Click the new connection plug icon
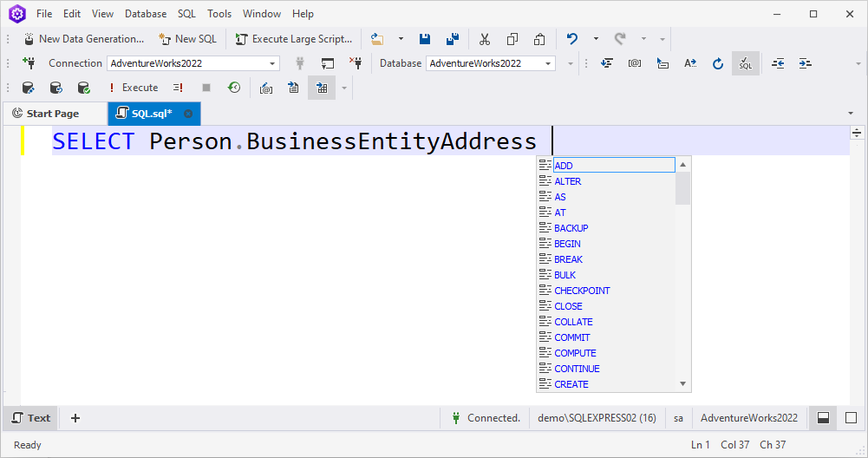868x458 pixels. click(x=29, y=63)
